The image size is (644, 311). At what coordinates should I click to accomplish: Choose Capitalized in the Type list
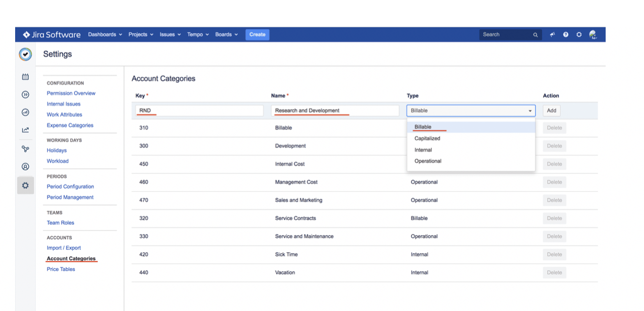pos(471,138)
